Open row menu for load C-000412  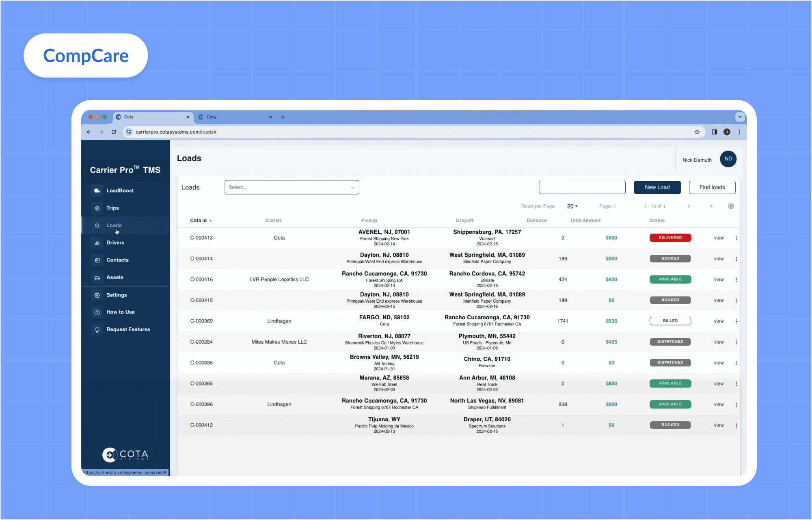click(x=736, y=425)
